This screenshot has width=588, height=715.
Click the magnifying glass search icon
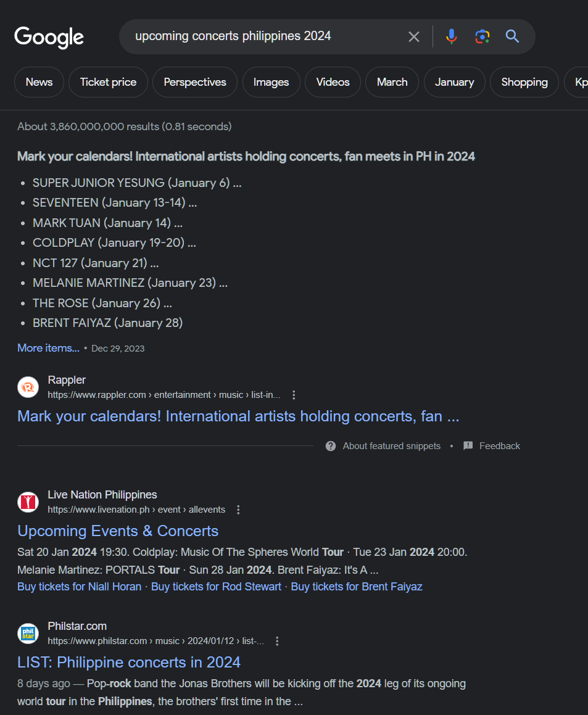512,37
